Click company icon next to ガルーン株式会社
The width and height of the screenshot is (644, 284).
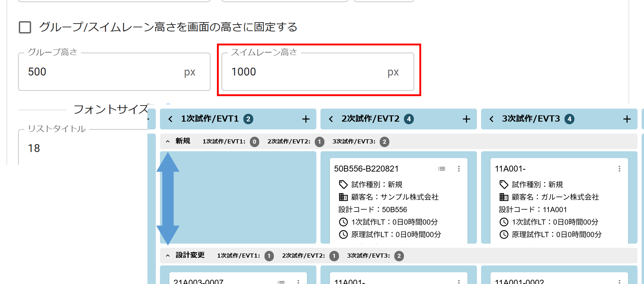pyautogui.click(x=504, y=197)
